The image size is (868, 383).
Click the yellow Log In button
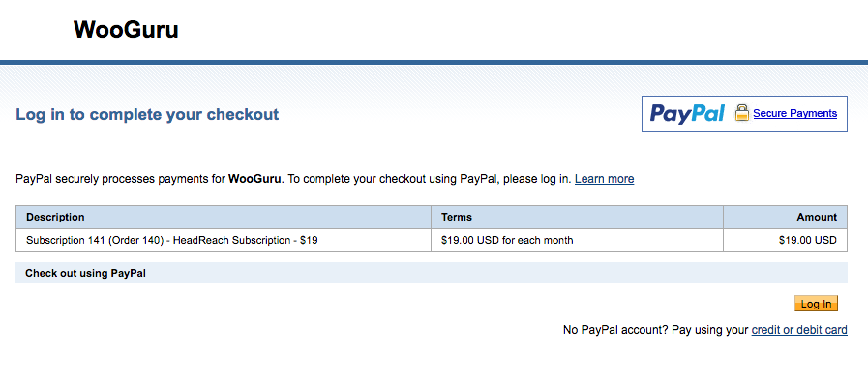[x=816, y=304]
